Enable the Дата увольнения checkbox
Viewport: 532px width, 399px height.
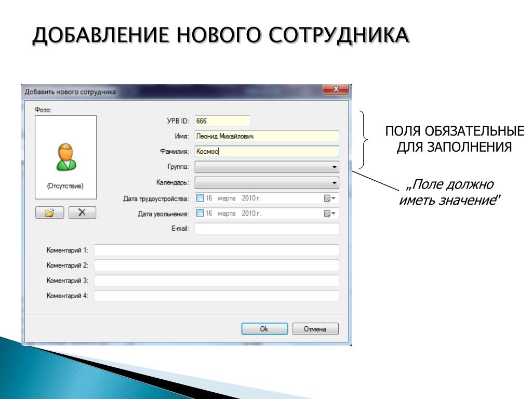(x=200, y=213)
